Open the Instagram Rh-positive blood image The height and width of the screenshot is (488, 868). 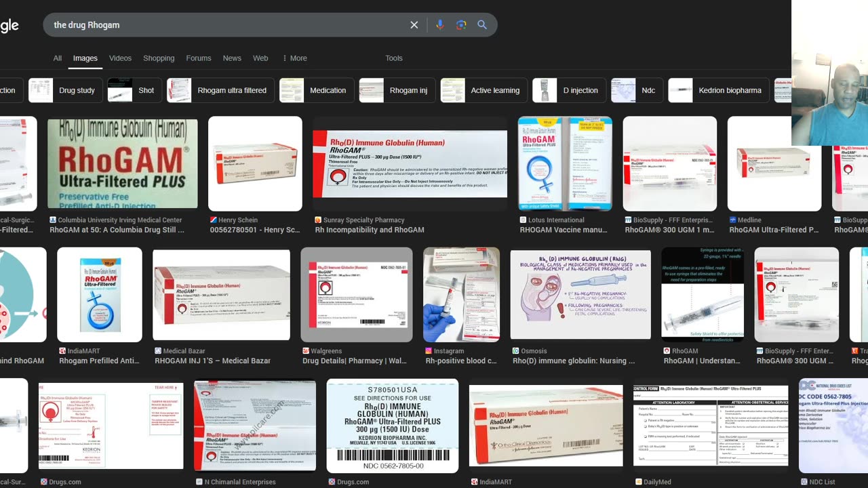pos(461,295)
